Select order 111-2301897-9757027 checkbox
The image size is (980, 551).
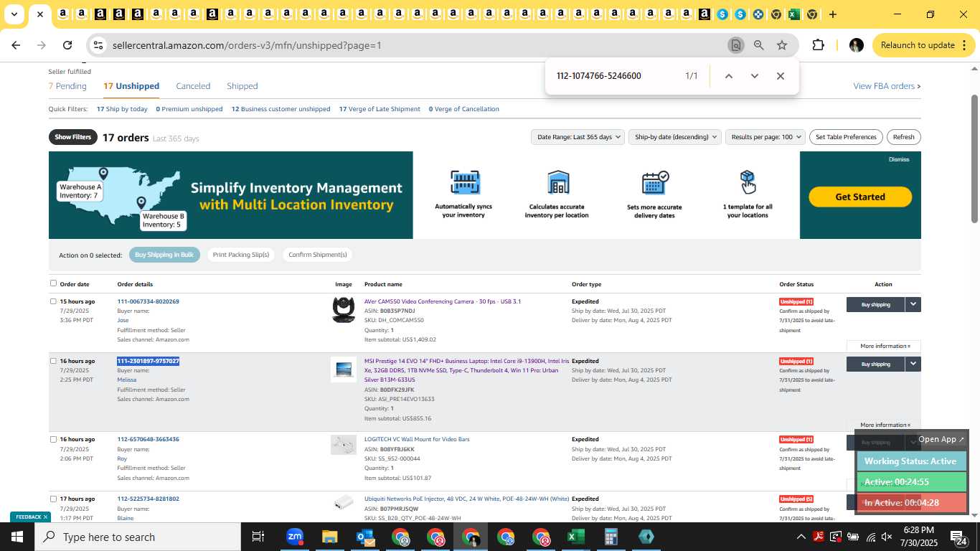click(53, 361)
